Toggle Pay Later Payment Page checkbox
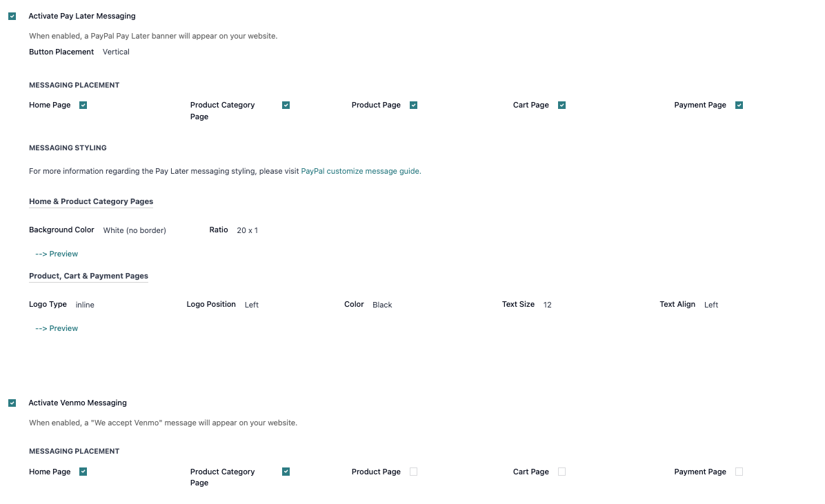Viewport: 825px width, 504px height. [739, 105]
